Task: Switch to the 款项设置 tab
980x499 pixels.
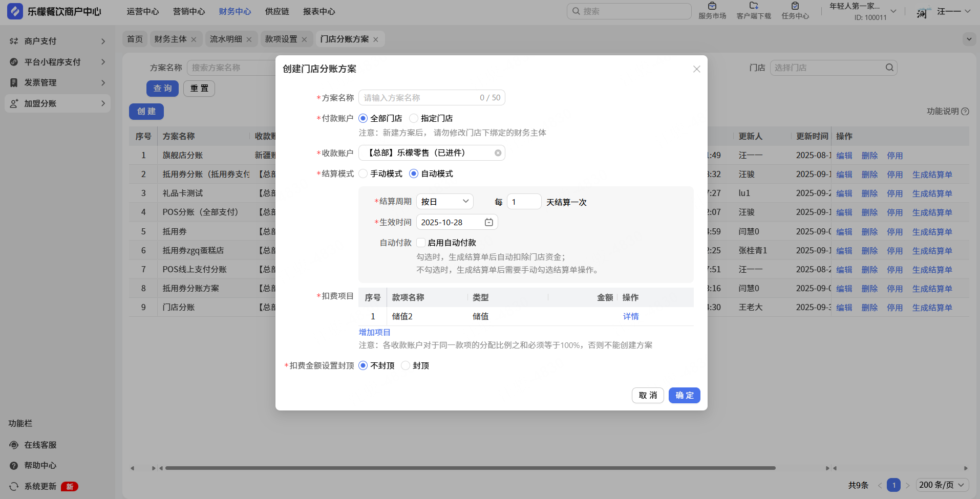Action: [x=281, y=39]
